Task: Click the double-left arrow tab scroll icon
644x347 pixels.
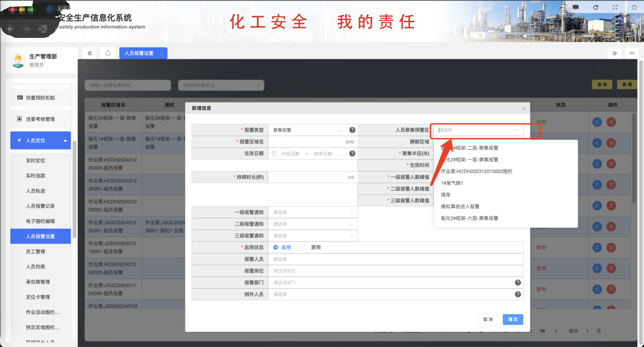Action: pos(89,53)
